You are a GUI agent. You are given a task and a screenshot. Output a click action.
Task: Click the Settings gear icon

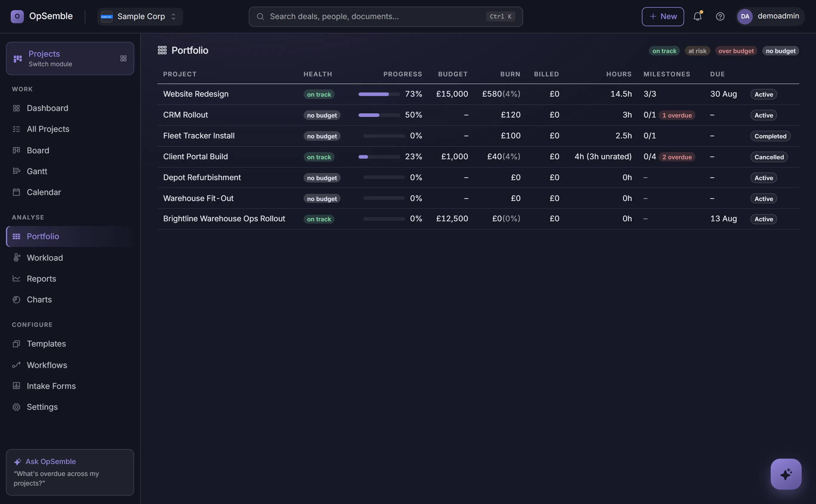[16, 407]
